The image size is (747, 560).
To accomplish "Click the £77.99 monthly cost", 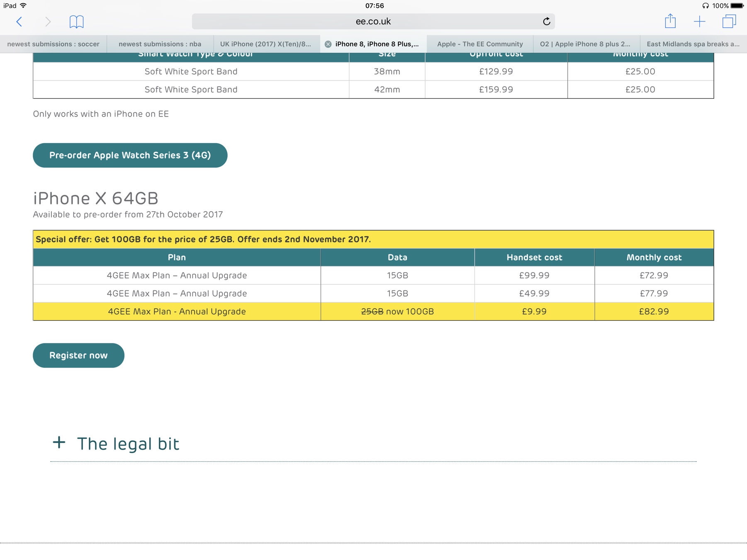I will (x=654, y=294).
